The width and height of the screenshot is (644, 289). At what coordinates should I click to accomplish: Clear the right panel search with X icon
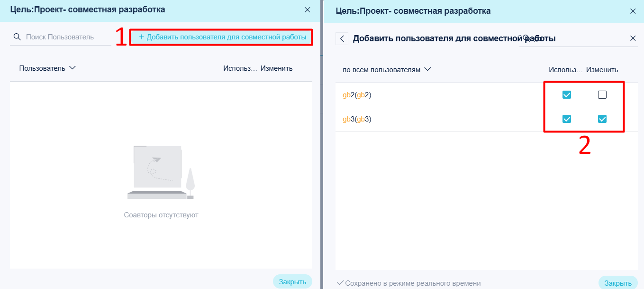(x=633, y=38)
